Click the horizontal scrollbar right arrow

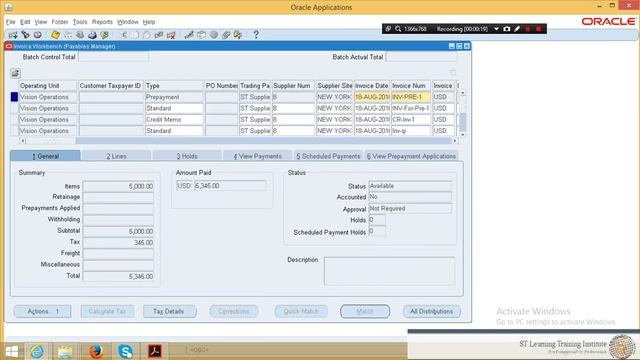455,141
